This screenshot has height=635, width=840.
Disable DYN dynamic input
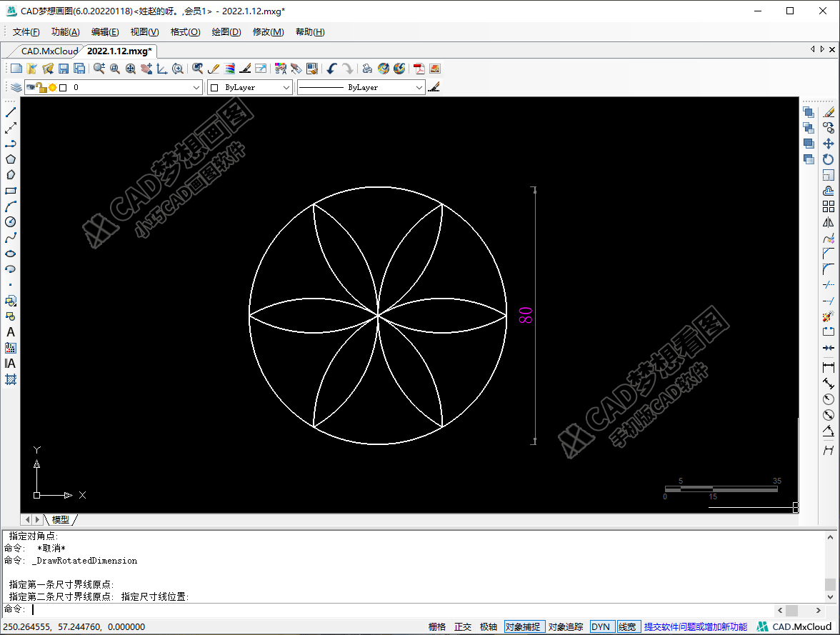601,626
